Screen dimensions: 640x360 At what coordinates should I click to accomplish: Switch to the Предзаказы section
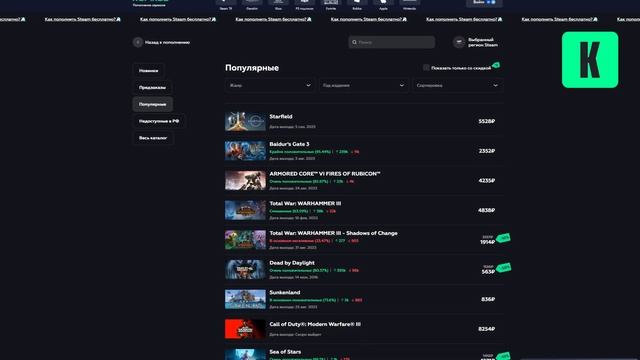tap(152, 87)
